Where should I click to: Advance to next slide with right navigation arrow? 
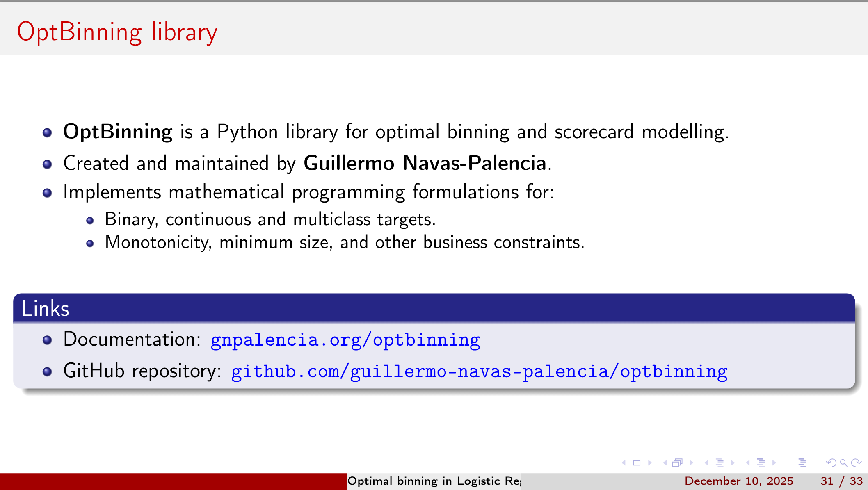(x=650, y=463)
